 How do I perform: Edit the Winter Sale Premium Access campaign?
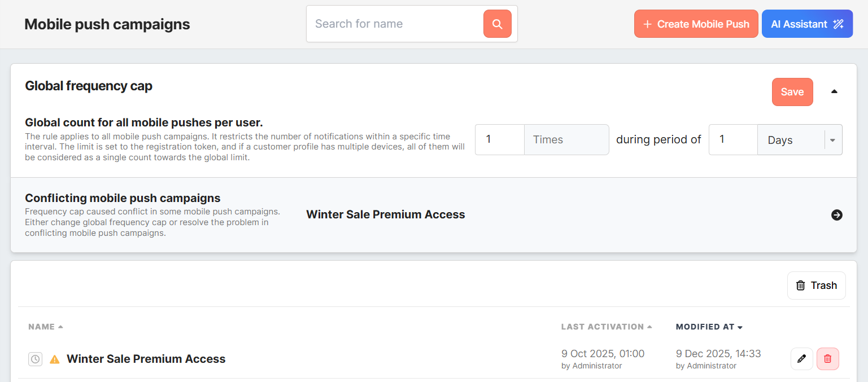point(801,359)
